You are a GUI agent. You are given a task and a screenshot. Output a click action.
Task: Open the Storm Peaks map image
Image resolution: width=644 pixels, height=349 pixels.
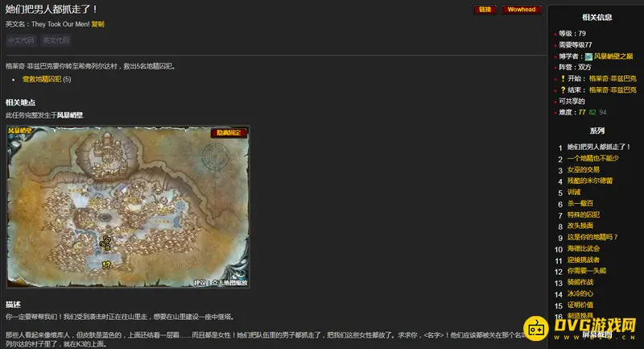(128, 206)
